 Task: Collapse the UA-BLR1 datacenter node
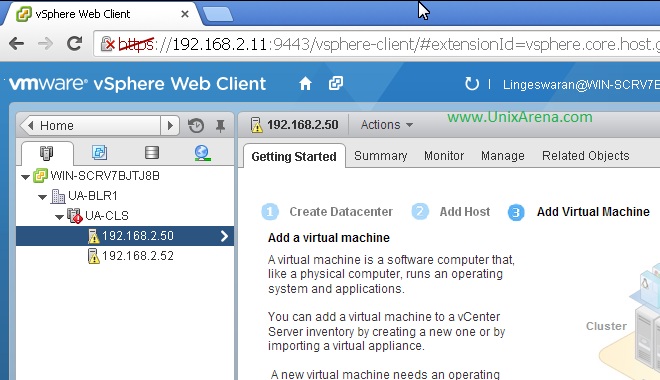coord(42,197)
